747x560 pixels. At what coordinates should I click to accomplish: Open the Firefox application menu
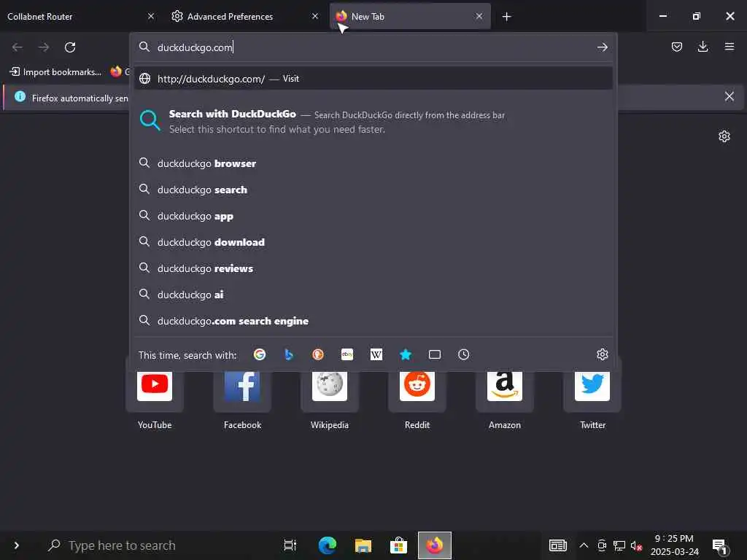click(x=729, y=47)
